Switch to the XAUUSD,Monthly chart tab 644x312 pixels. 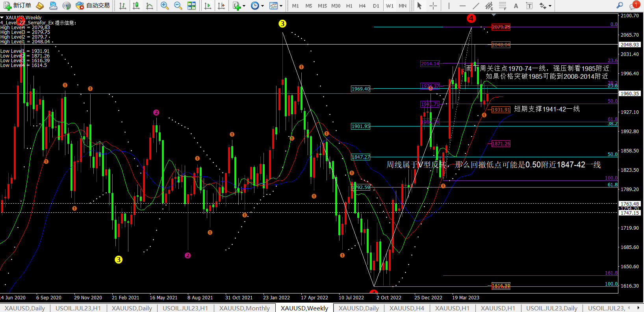click(244, 308)
